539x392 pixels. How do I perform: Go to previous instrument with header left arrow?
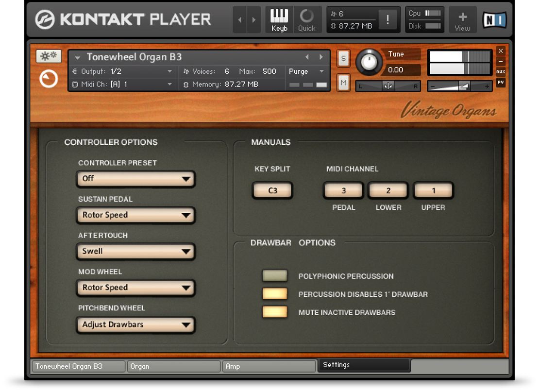(x=240, y=19)
